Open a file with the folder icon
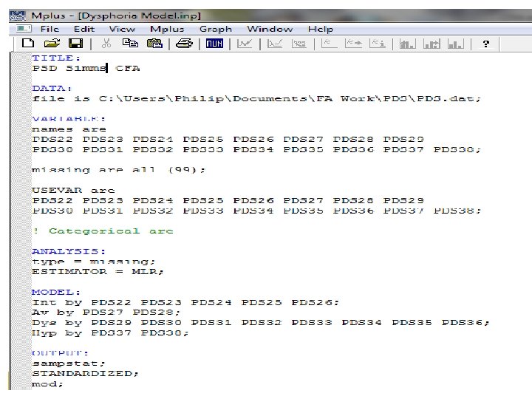Screen dimensions: 532x399 click(52, 43)
